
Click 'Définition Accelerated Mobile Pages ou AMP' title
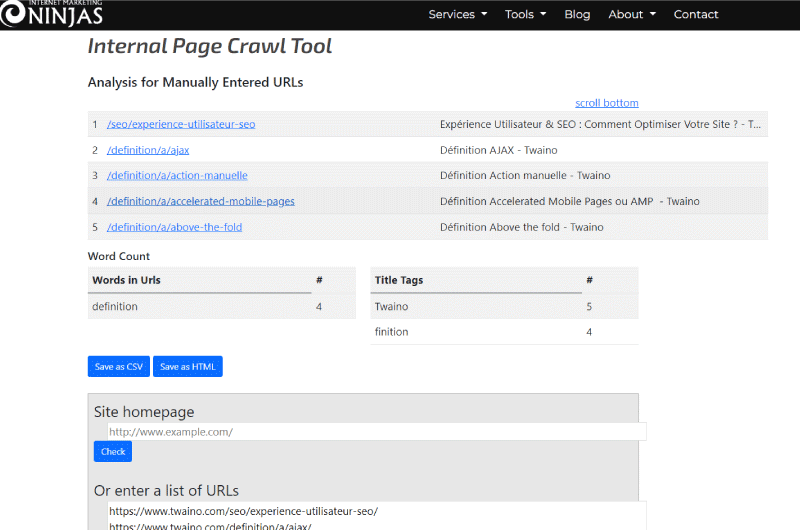coord(569,201)
